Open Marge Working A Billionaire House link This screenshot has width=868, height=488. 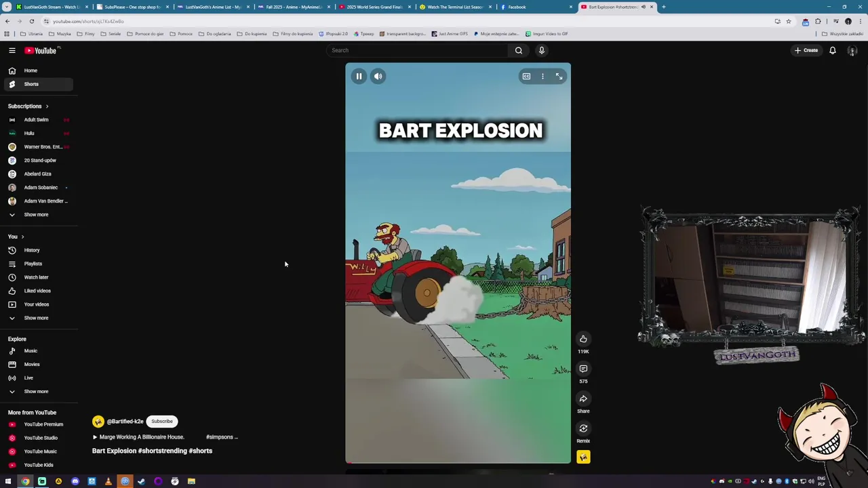coord(138,437)
